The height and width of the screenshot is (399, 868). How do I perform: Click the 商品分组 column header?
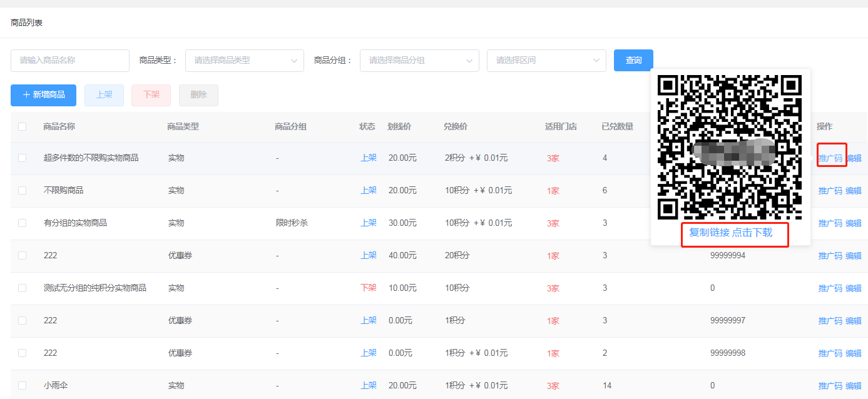[291, 126]
